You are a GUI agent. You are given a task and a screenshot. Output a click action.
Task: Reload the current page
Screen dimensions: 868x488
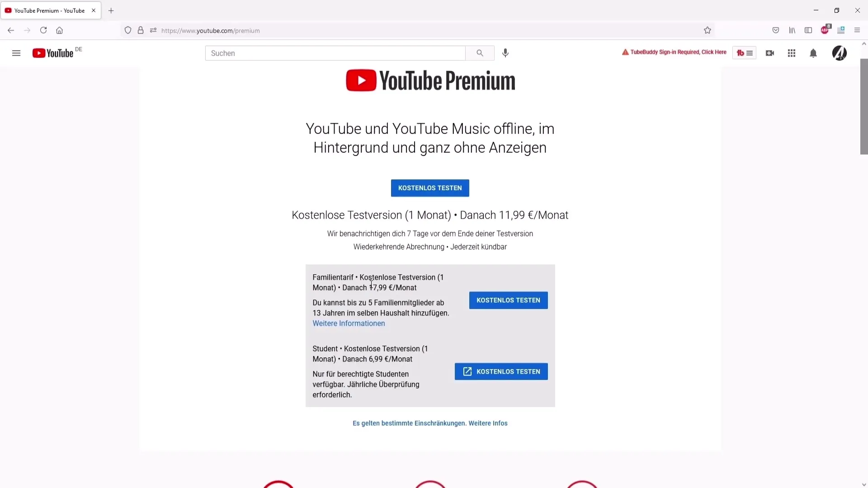pyautogui.click(x=43, y=30)
